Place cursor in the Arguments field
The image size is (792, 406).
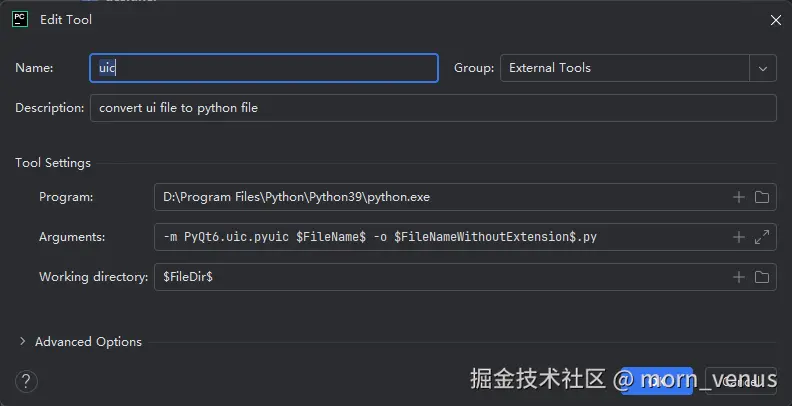click(440, 237)
